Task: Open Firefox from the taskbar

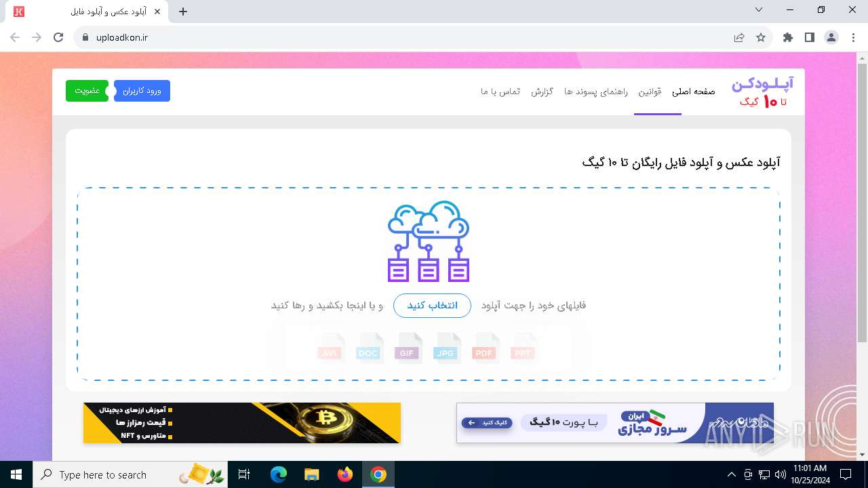Action: tap(345, 474)
